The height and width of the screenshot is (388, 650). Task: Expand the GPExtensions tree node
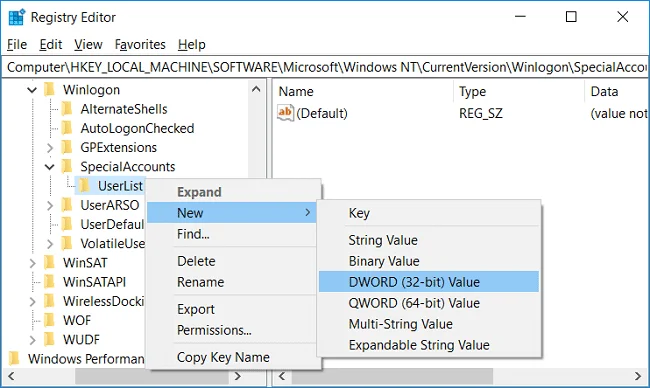pos(50,148)
